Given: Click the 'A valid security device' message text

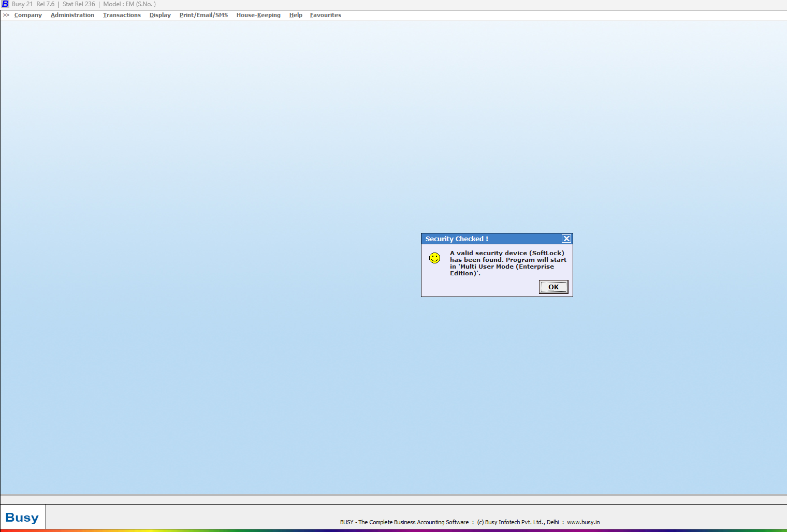Looking at the screenshot, I should coord(508,263).
